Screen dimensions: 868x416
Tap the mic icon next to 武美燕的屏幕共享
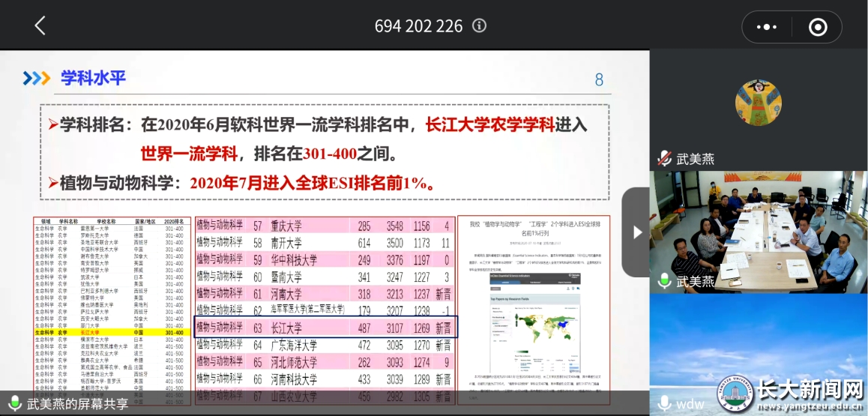pyautogui.click(x=15, y=404)
